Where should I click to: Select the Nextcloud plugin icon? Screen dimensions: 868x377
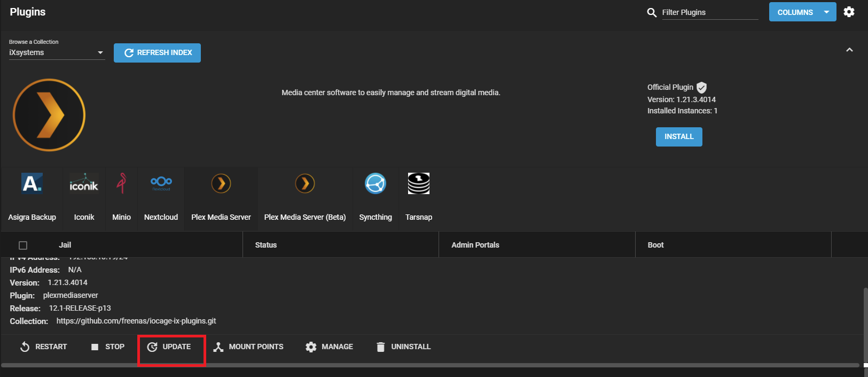[161, 183]
